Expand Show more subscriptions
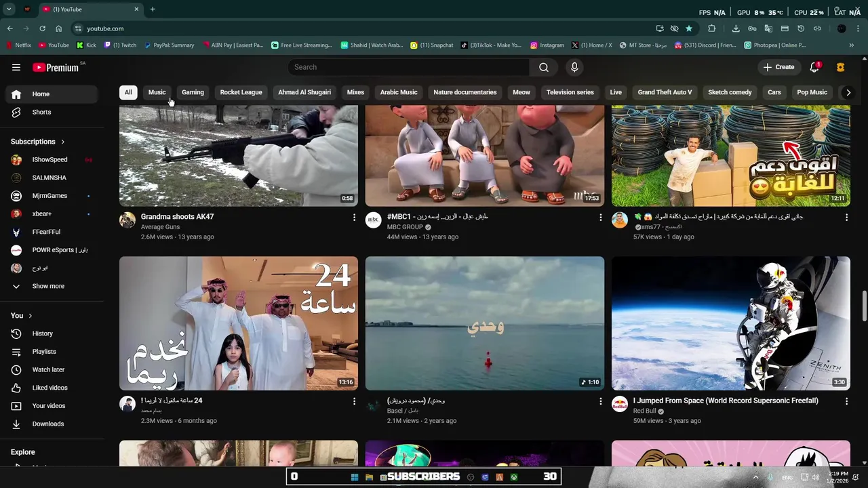 (x=52, y=286)
